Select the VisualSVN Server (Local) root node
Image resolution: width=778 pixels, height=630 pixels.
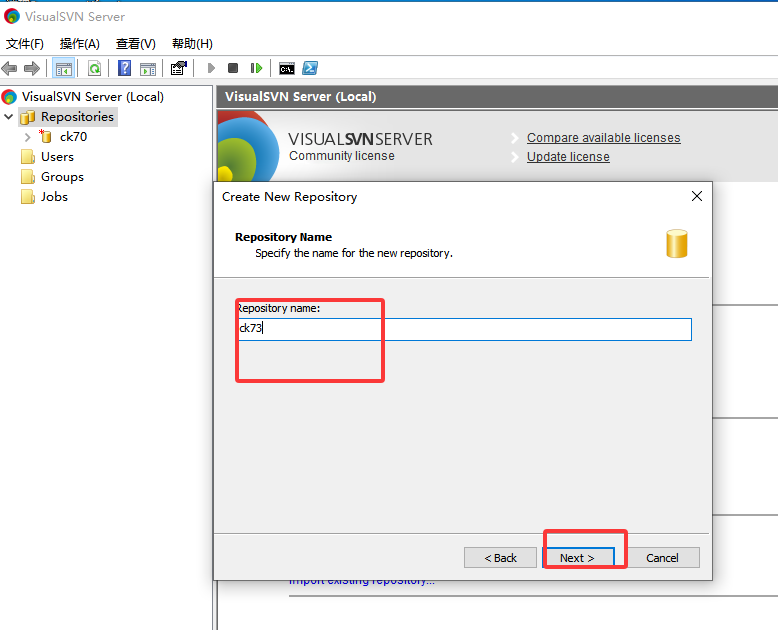(x=92, y=96)
